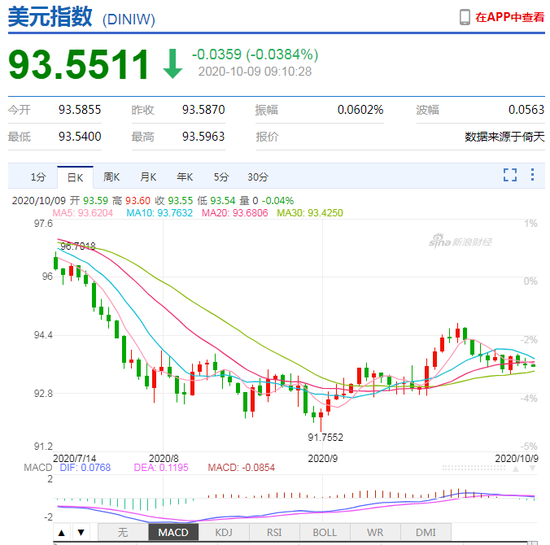Select the 无 indicator button
The height and width of the screenshot is (545, 550).
[x=122, y=533]
